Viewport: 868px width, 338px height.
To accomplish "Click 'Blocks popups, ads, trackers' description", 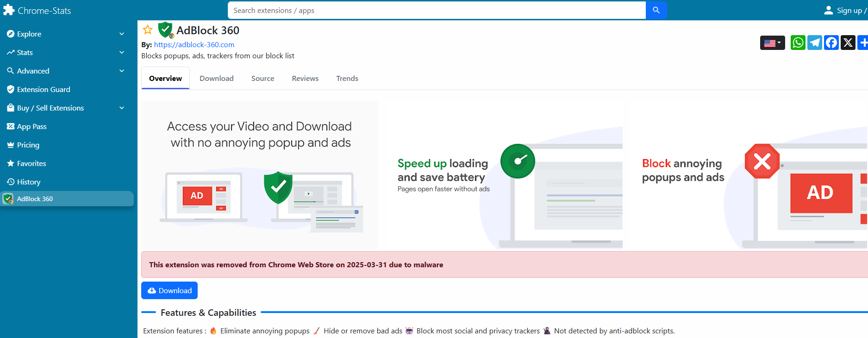I will click(x=218, y=55).
